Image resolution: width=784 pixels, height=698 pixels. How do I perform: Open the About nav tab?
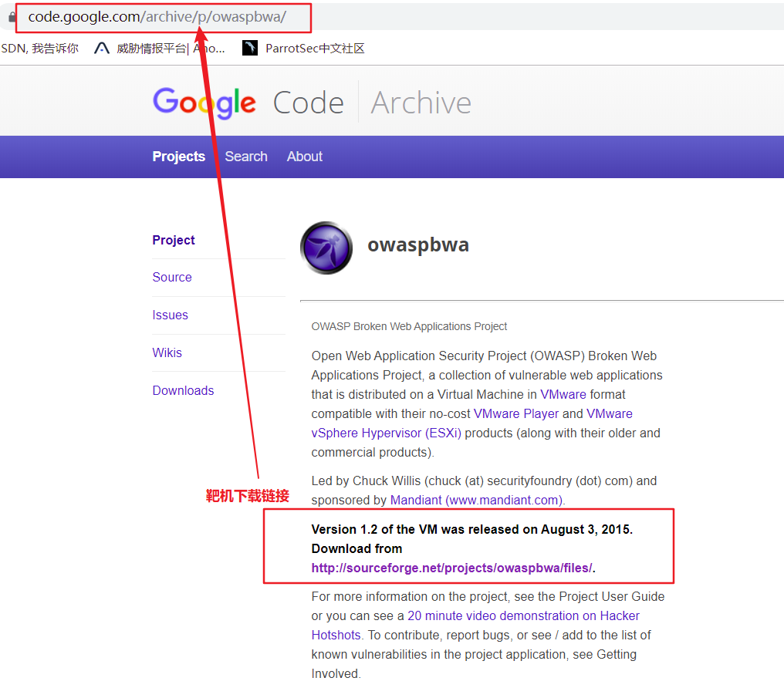[x=305, y=157]
